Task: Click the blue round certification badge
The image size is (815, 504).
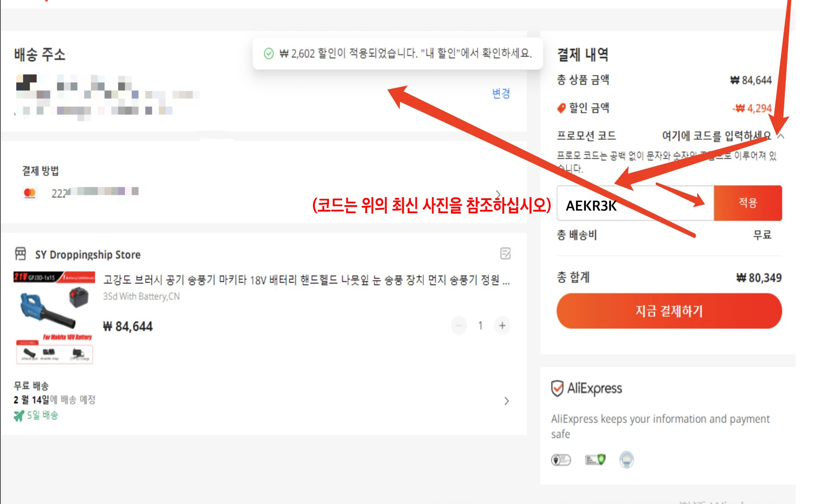Action: pyautogui.click(x=626, y=459)
